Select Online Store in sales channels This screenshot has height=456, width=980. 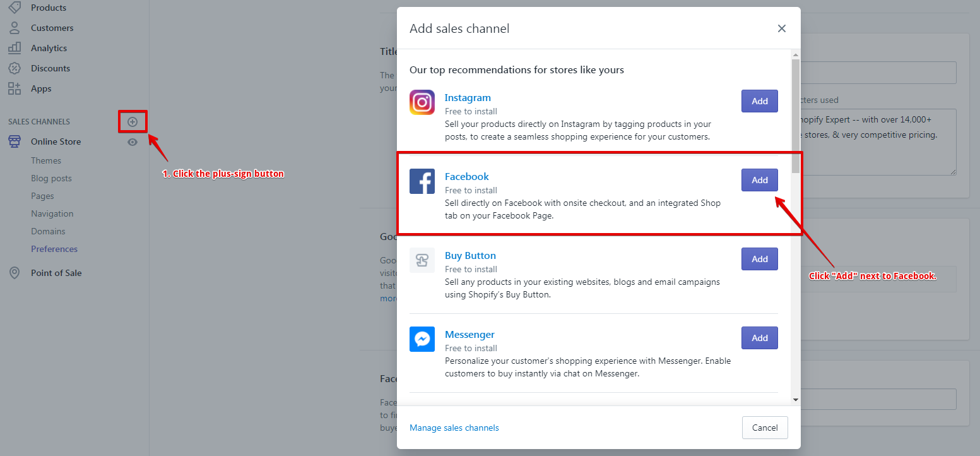pyautogui.click(x=56, y=141)
